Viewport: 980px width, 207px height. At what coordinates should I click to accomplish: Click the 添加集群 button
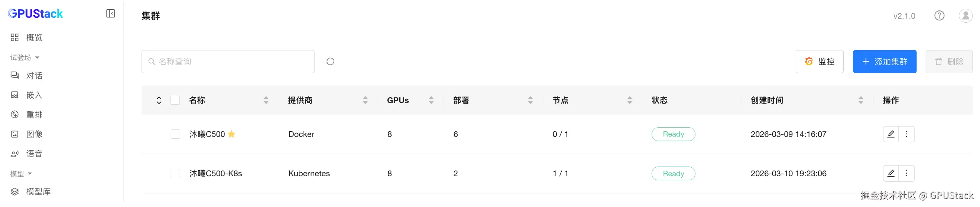coord(884,62)
